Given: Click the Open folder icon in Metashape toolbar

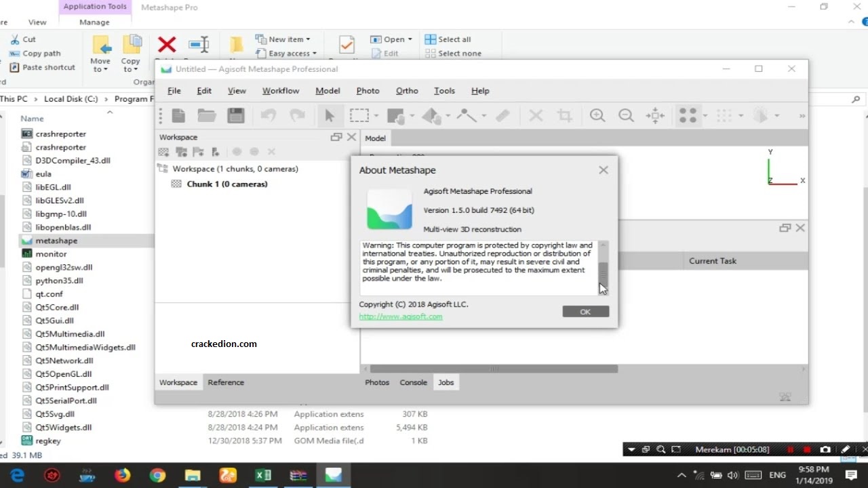Looking at the screenshot, I should click(x=207, y=116).
